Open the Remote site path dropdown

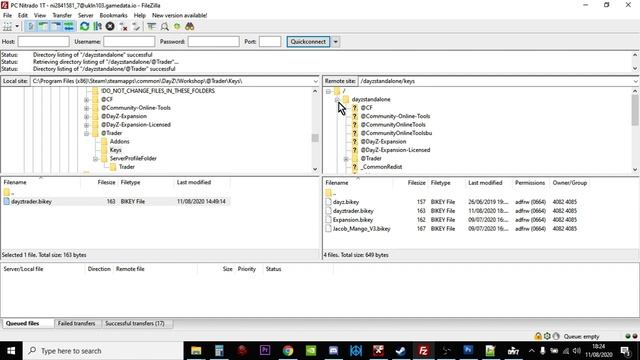pos(636,81)
